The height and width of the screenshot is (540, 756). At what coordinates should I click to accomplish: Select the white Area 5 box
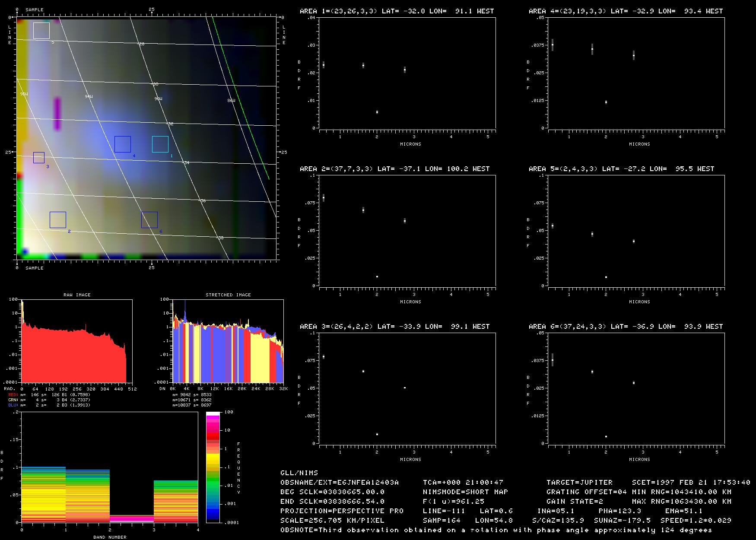coord(41,31)
